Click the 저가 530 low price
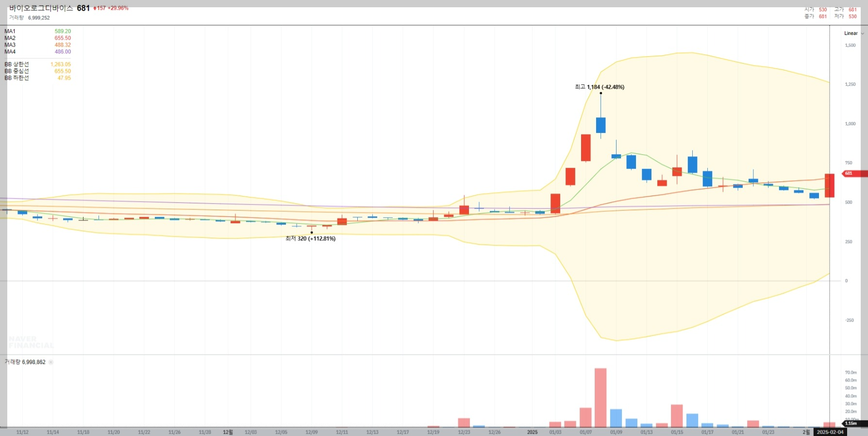The height and width of the screenshot is (436, 868). (846, 16)
